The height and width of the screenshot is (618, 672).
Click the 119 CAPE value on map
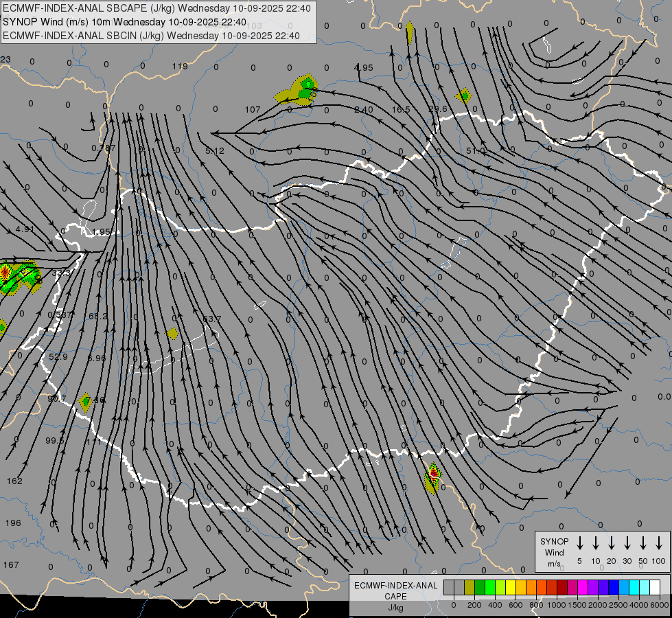pyautogui.click(x=179, y=67)
